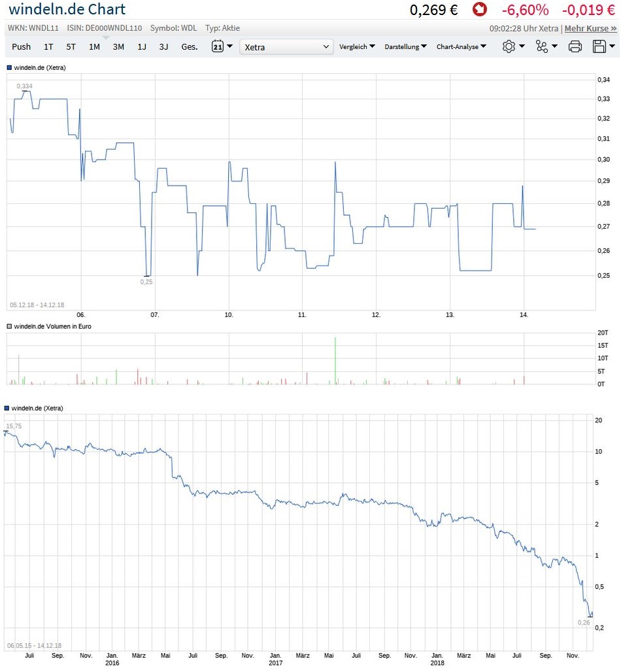
Task: Expand the Vergleich dropdown
Action: (x=357, y=46)
